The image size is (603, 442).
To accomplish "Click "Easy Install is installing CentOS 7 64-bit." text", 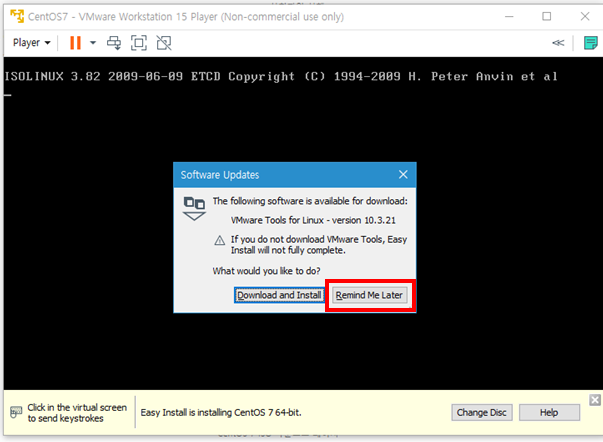I will click(221, 412).
